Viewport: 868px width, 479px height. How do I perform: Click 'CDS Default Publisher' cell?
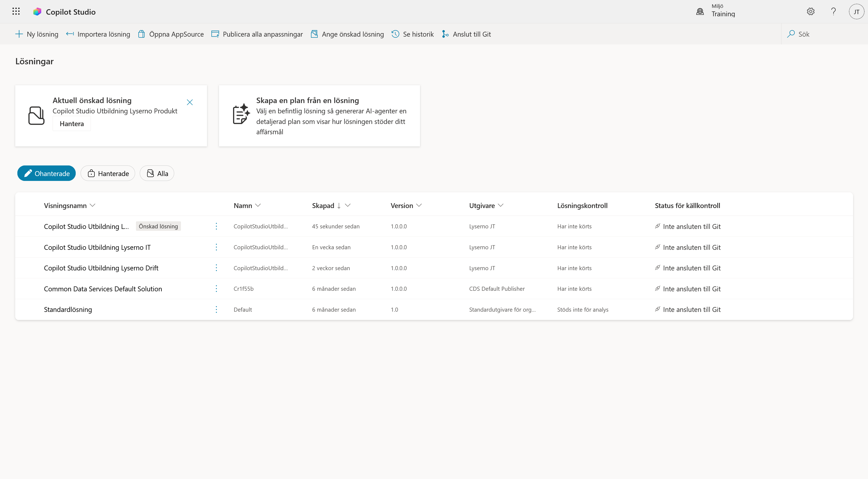point(497,289)
